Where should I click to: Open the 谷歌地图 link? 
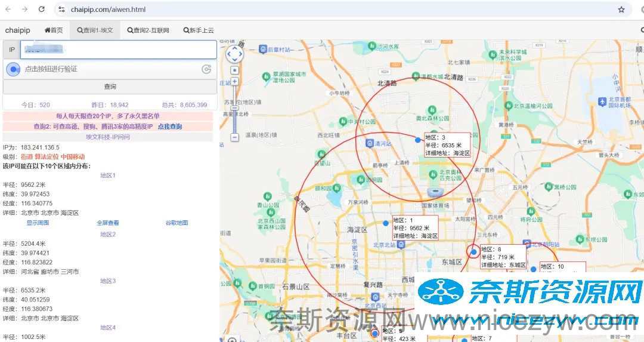[x=177, y=223]
